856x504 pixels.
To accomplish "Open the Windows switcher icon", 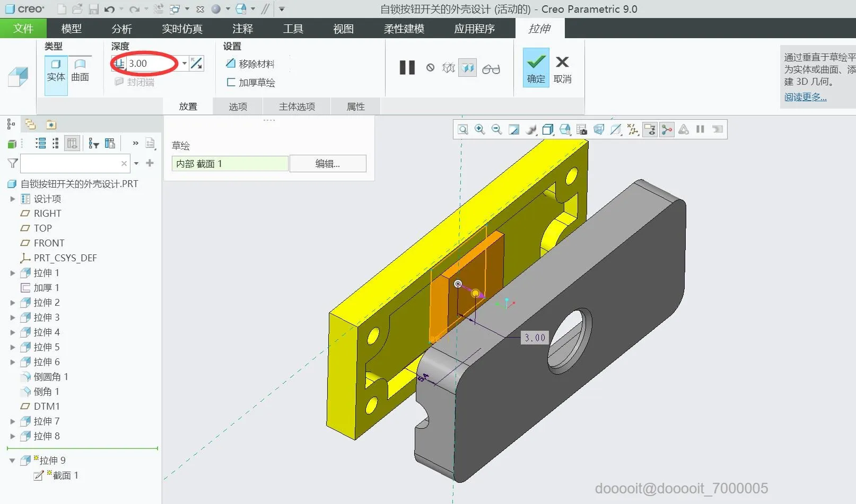I will coord(174,9).
